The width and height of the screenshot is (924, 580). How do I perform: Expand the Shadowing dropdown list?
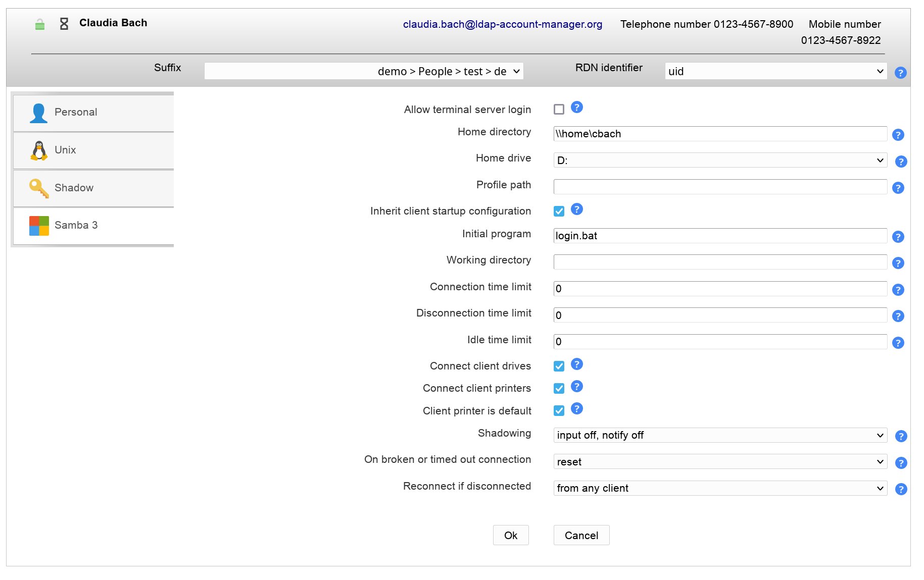tap(720, 435)
